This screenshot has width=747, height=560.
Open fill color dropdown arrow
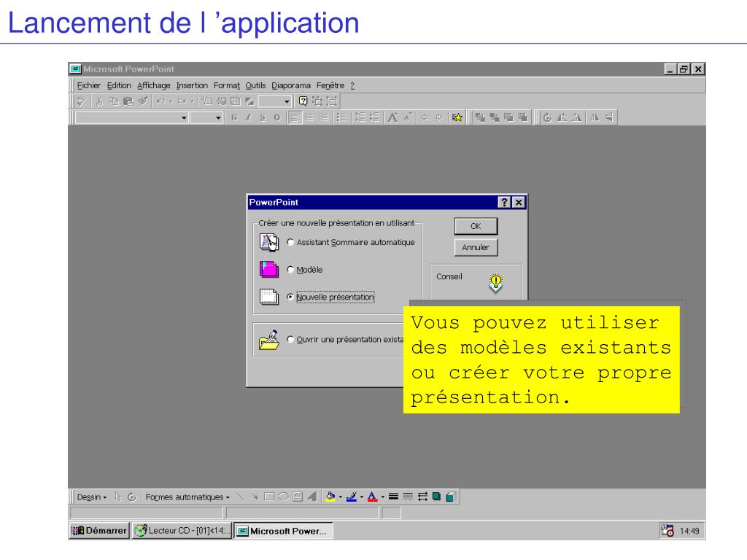[x=340, y=497]
